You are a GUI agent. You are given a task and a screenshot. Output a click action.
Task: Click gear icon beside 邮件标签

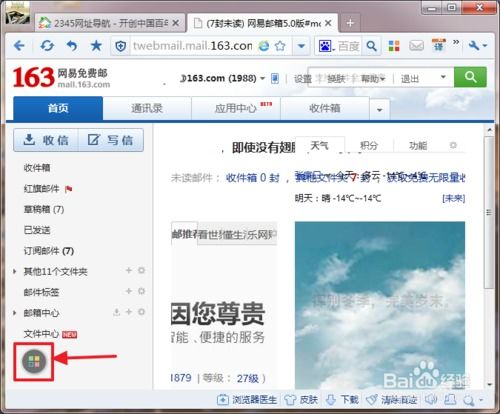141,291
